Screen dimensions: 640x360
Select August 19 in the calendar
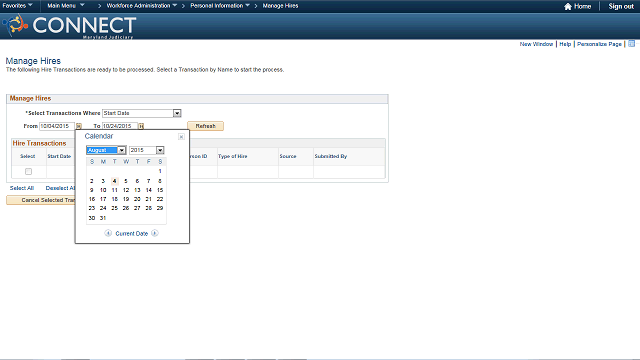click(x=126, y=199)
